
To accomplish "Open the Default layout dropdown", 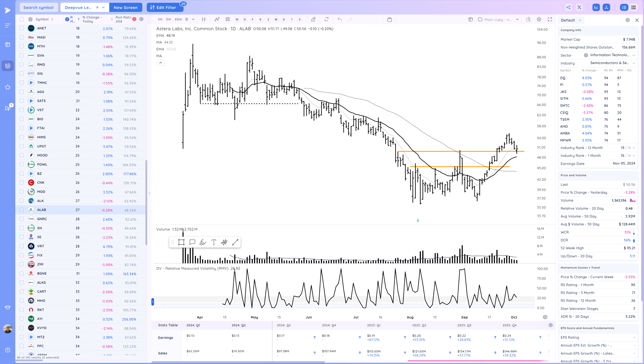I will 571,20.
